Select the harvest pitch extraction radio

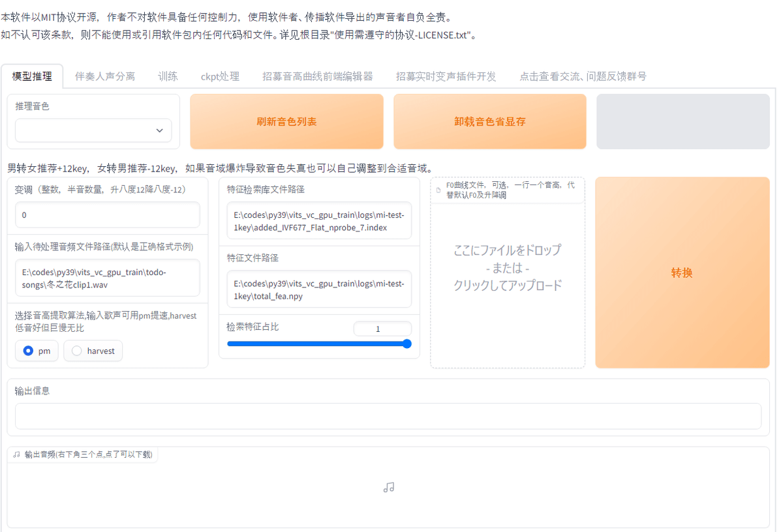point(93,351)
